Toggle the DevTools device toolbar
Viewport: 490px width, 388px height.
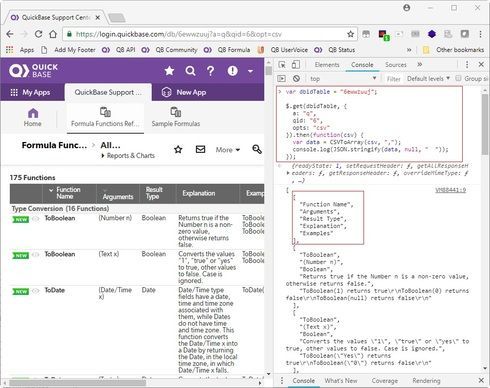point(295,65)
